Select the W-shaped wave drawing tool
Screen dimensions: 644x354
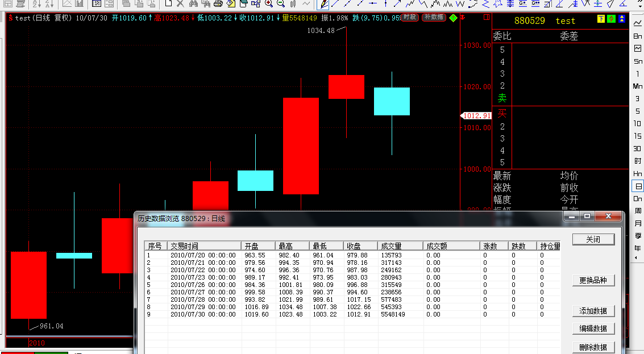(x=460, y=4)
